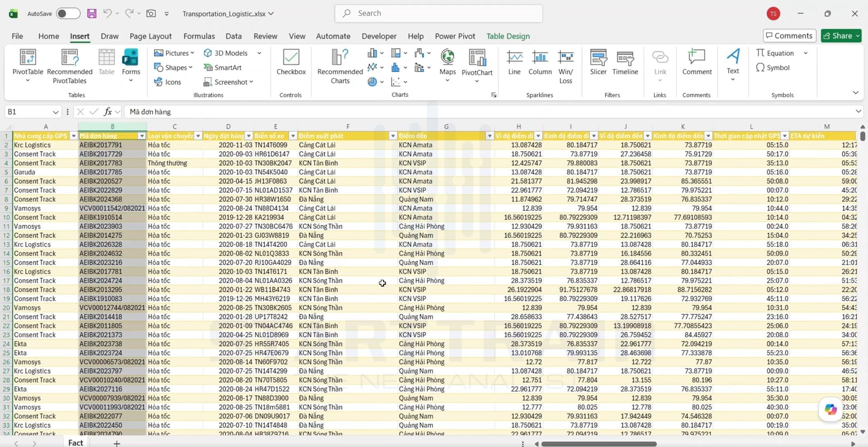
Task: Switch to the Home tab
Action: coord(48,36)
